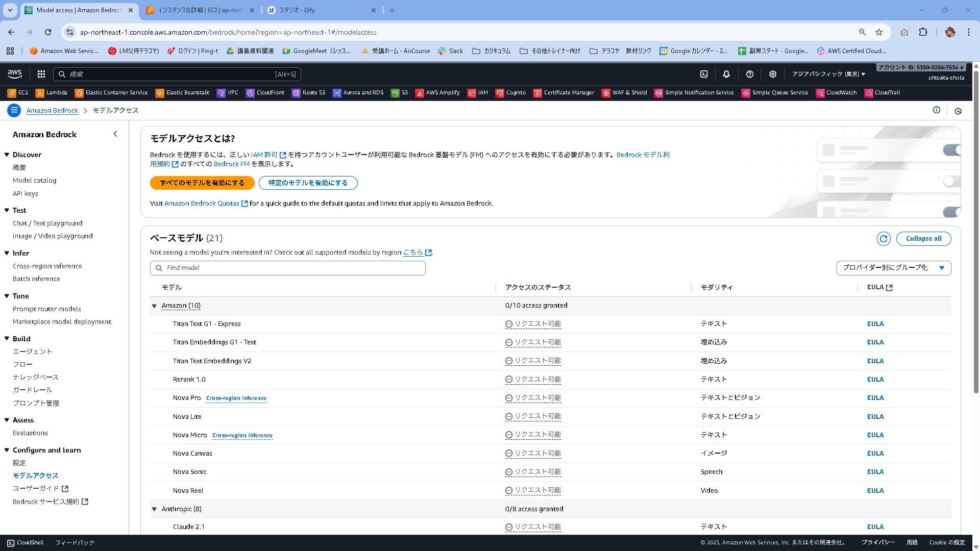The height and width of the screenshot is (551, 980).
Task: Open the EULA link for Nova Pro
Action: (x=875, y=397)
